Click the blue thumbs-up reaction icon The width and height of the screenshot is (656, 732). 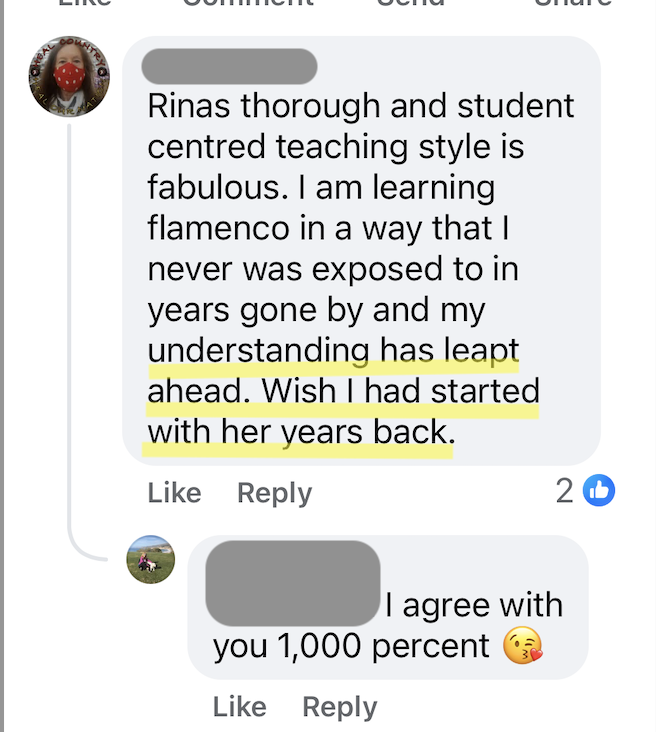click(x=599, y=490)
